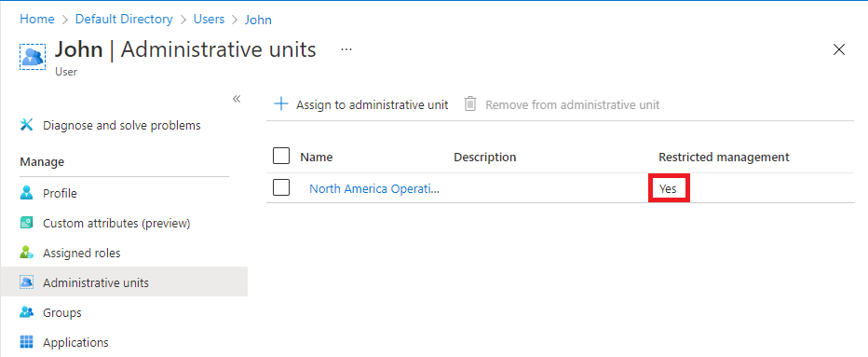868x357 pixels.
Task: Click the John user avatar icon in header
Action: pos(33,57)
